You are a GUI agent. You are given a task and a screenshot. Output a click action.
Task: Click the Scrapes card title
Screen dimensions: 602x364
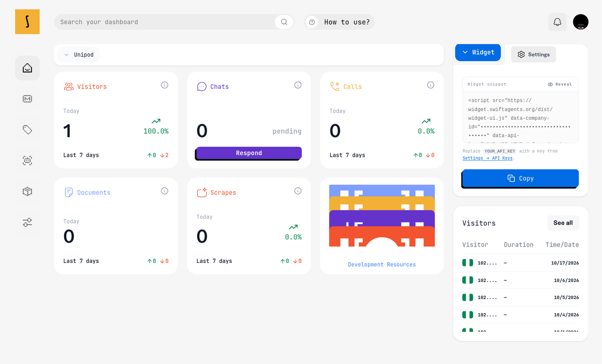223,193
